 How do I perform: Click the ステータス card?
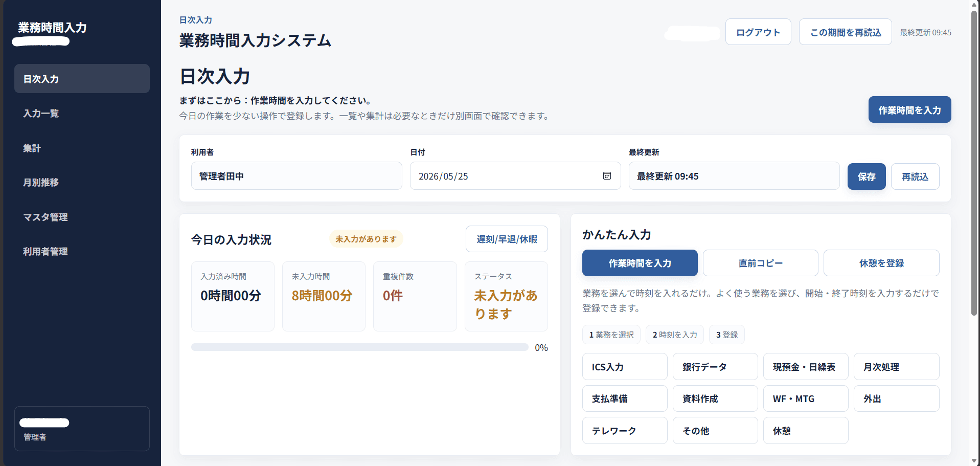click(506, 296)
